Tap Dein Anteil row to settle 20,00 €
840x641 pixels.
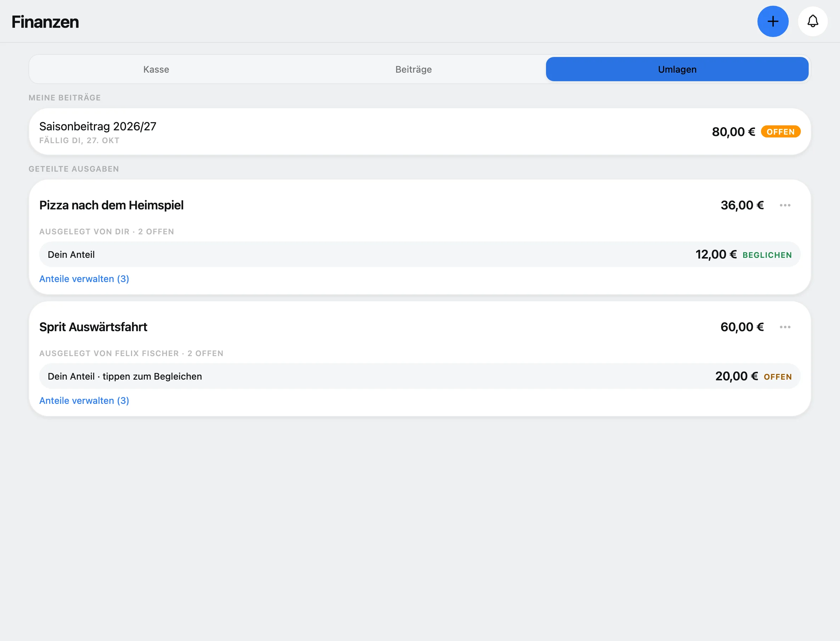(420, 376)
